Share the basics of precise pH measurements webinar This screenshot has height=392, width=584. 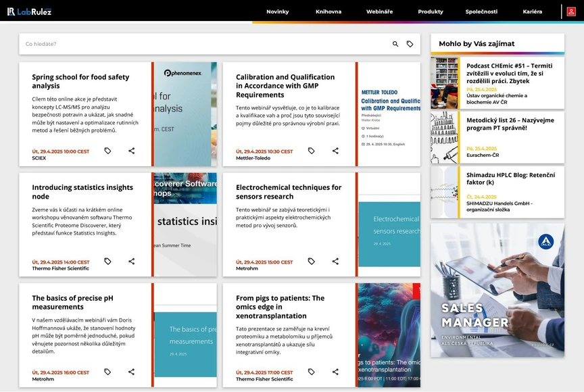[x=131, y=371]
